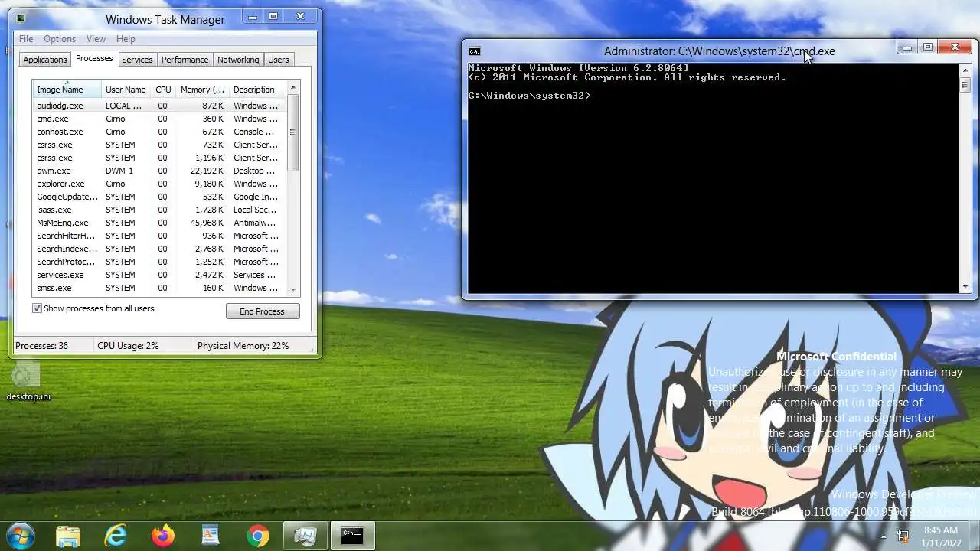Open the Start menu orb
Viewport: 980px width, 551px height.
click(20, 535)
